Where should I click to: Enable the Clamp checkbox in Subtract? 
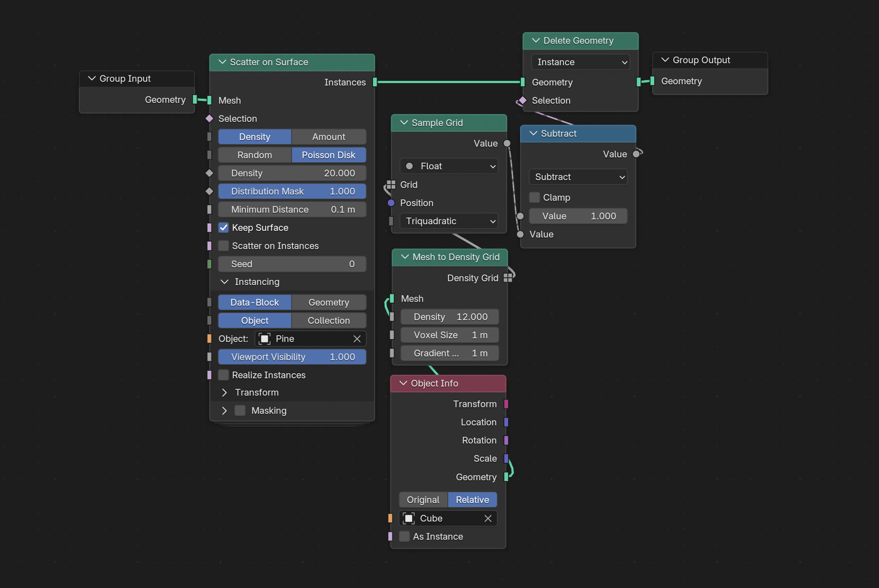534,197
